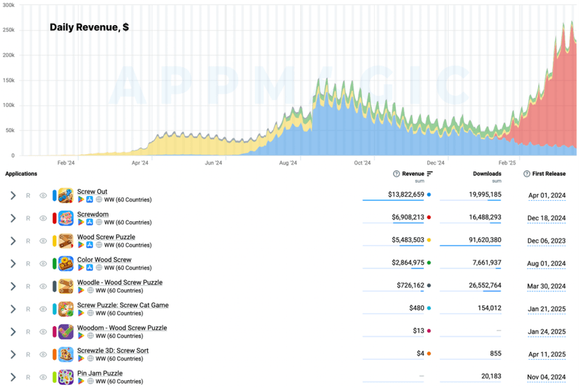The image size is (580, 392).
Task: Click the Revenue sort order icon
Action: [430, 174]
